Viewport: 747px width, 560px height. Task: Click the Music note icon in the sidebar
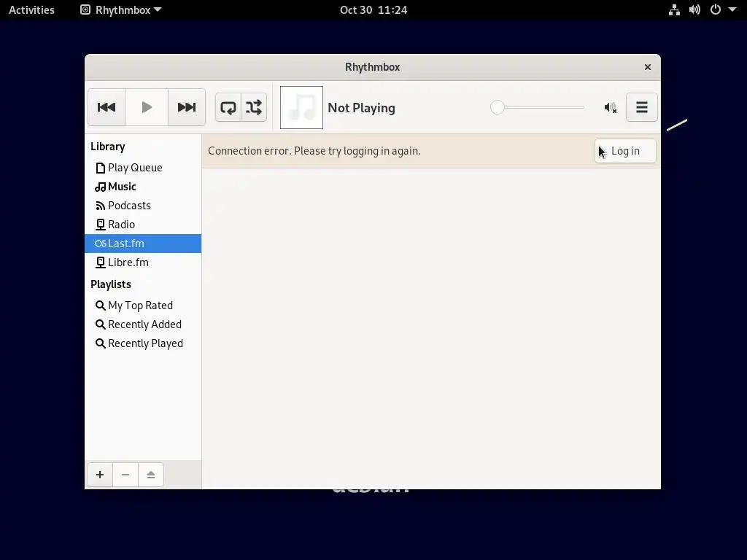100,187
